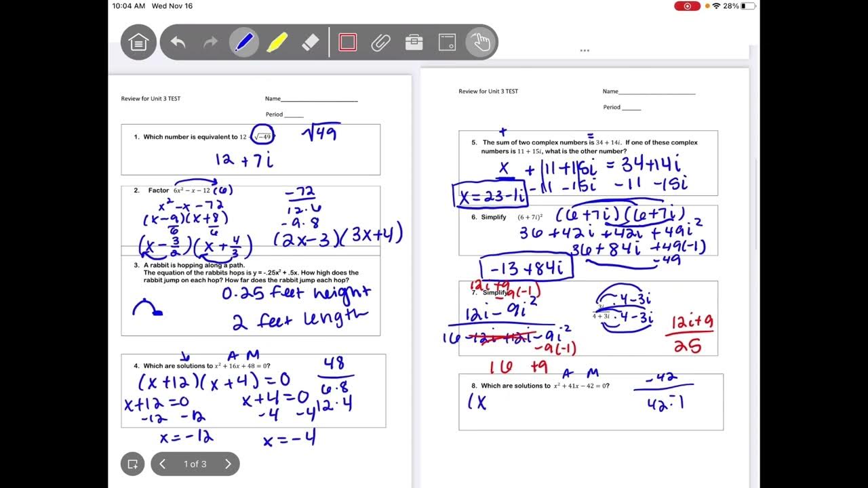Screen dimensions: 868x488
Task: Click question 8 'Which are solutions to' text
Action: (516, 386)
